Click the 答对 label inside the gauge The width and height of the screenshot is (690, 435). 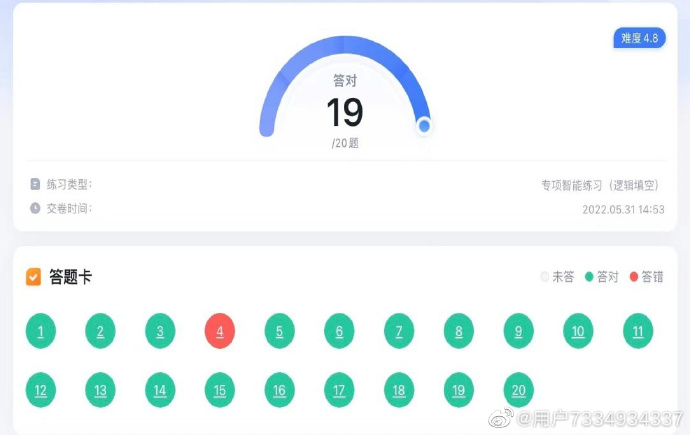pos(345,80)
